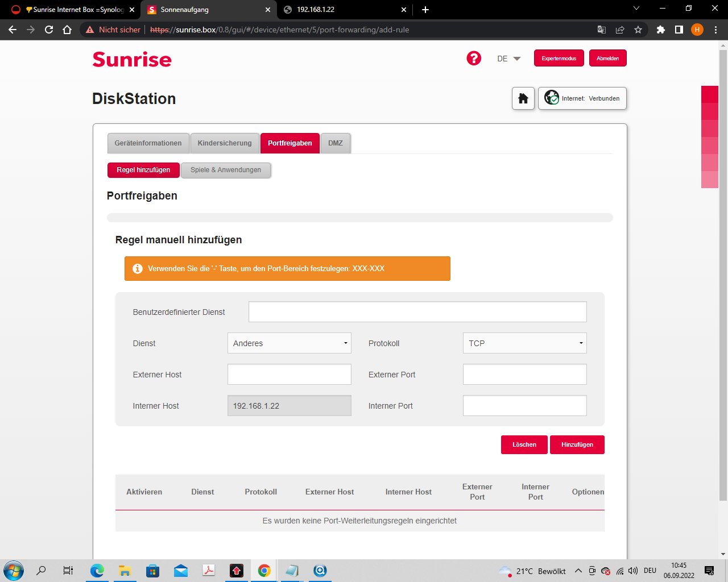Click the browser forward arrow

click(31, 30)
